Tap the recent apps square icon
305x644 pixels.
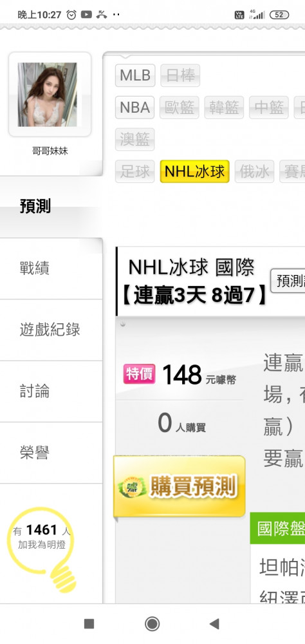pyautogui.click(x=89, y=624)
